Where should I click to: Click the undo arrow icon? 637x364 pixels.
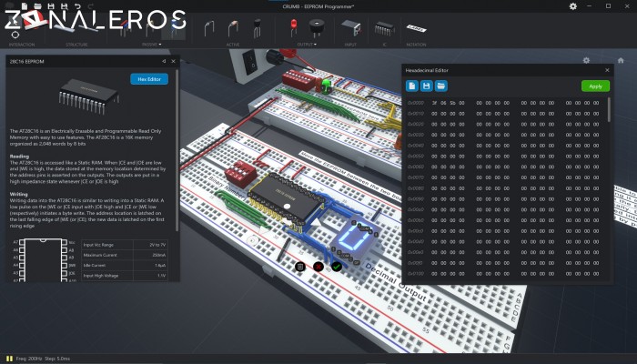point(77,6)
